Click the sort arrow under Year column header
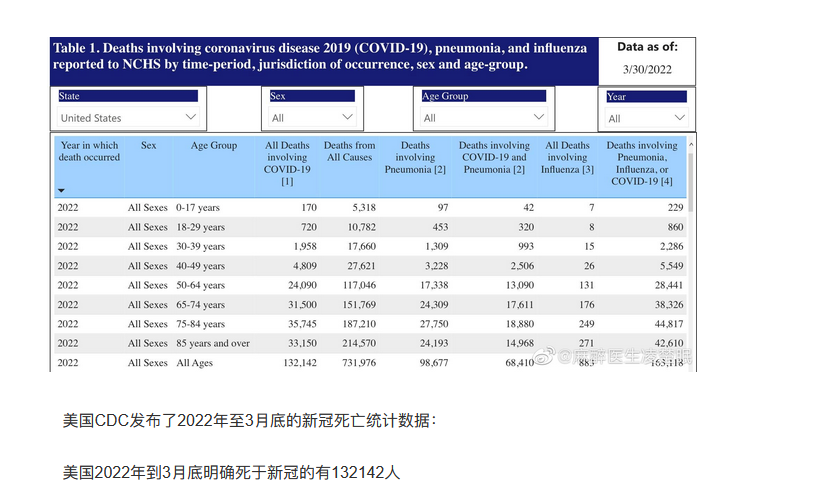818x501 pixels. pos(61,190)
